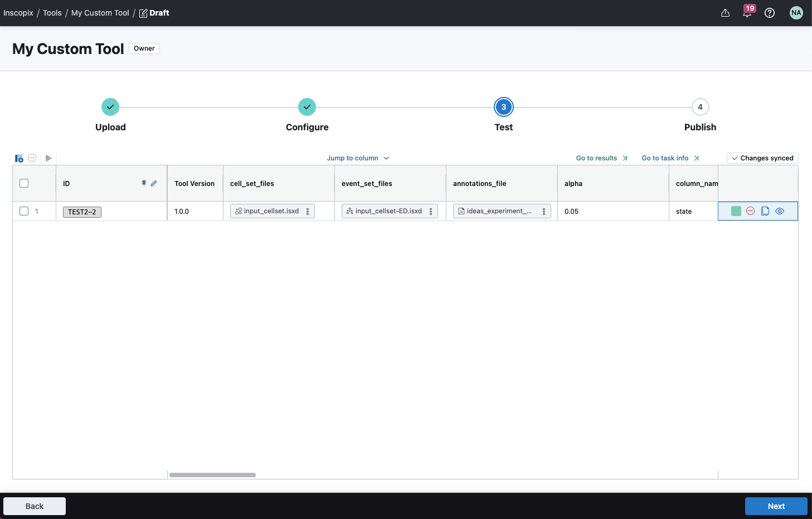Open the help question mark icon

770,13
